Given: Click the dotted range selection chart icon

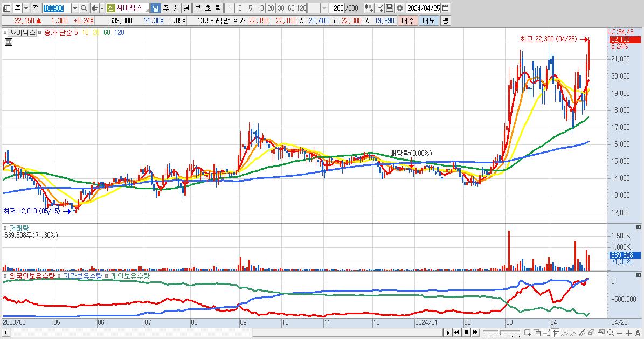Looking at the screenshot, I should click(x=546, y=333).
